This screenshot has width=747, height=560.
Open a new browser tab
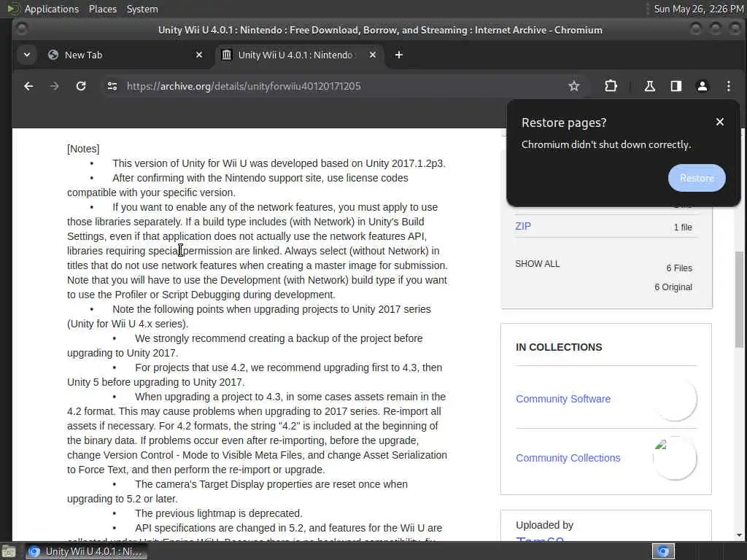tap(399, 55)
